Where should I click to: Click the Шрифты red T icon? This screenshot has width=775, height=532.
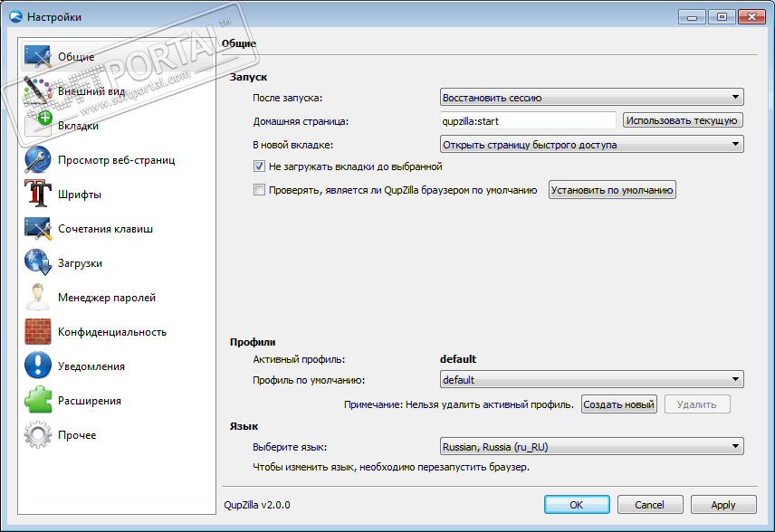(38, 194)
